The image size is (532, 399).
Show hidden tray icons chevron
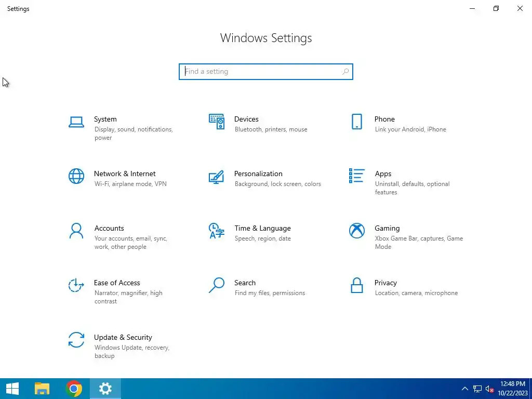(x=465, y=389)
